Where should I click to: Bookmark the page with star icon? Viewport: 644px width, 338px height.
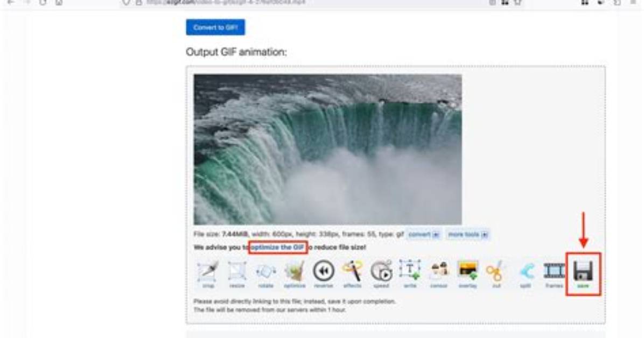point(517,3)
